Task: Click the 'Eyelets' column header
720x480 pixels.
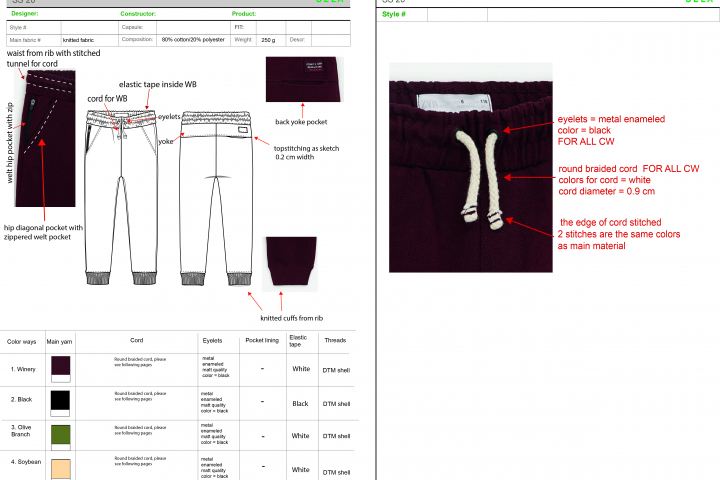Action: (212, 340)
